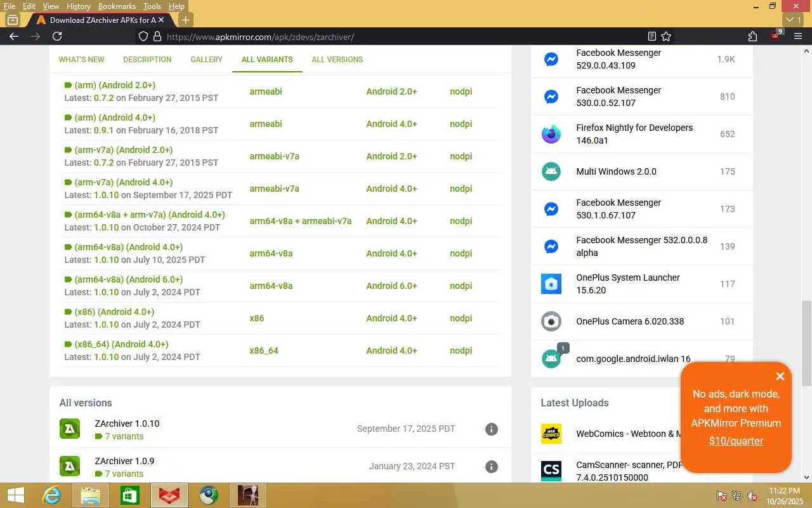Open the (x86_64) (Android 4.0+) variant
The image size is (812, 508).
pyautogui.click(x=121, y=344)
